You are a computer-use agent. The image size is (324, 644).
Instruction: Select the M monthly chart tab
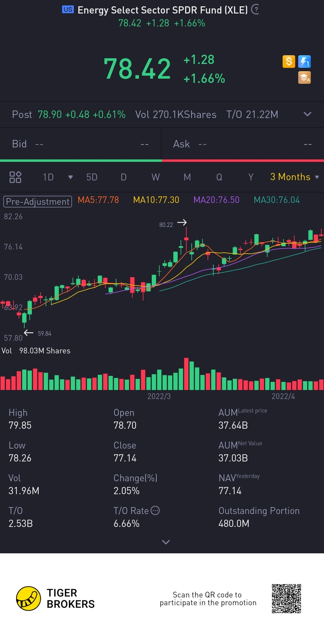[187, 177]
